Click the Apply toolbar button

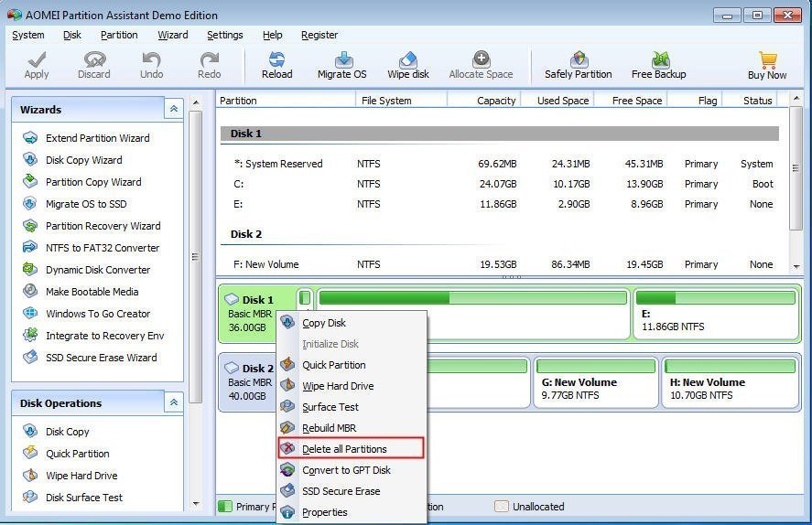[37, 66]
